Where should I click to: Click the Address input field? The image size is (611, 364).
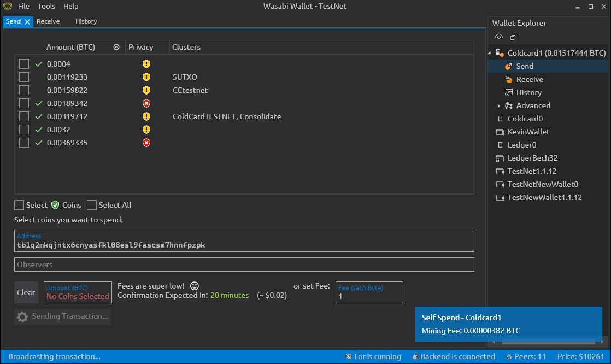click(x=244, y=241)
